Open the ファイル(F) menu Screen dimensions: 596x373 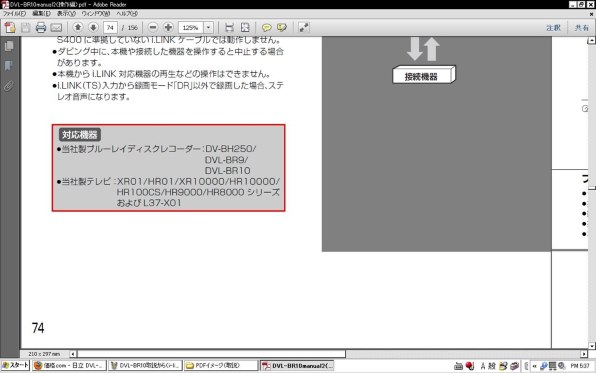(14, 14)
